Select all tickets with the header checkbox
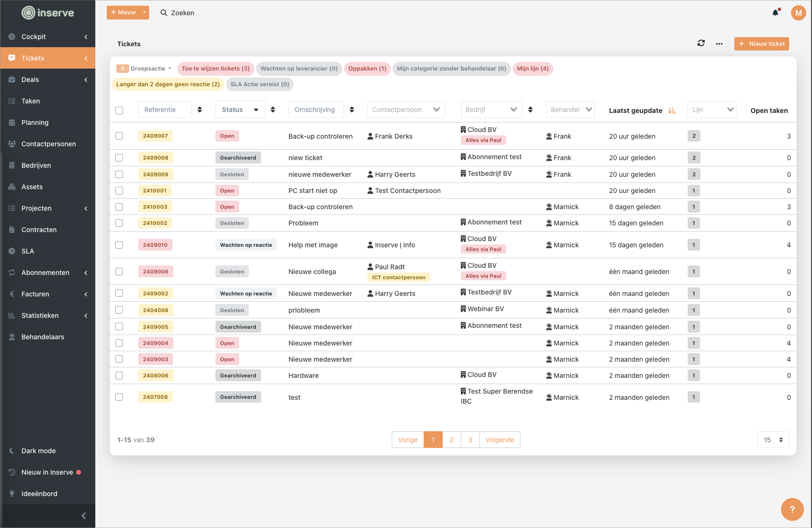Viewport: 812px width, 528px height. point(119,111)
